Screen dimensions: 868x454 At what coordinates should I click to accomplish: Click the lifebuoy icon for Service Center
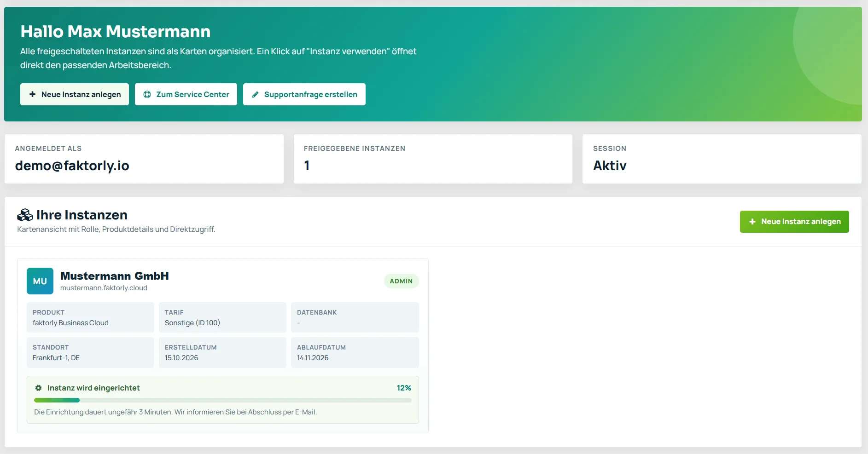147,94
